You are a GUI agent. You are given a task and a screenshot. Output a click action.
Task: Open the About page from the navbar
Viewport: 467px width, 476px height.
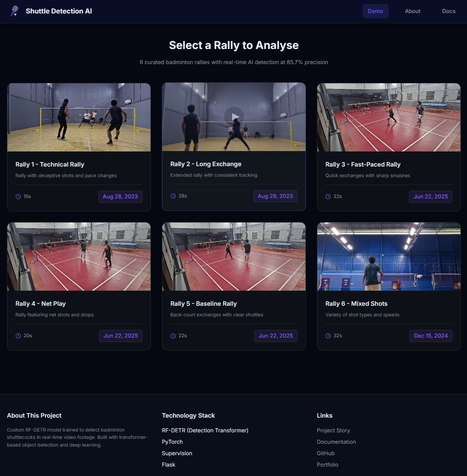click(412, 11)
